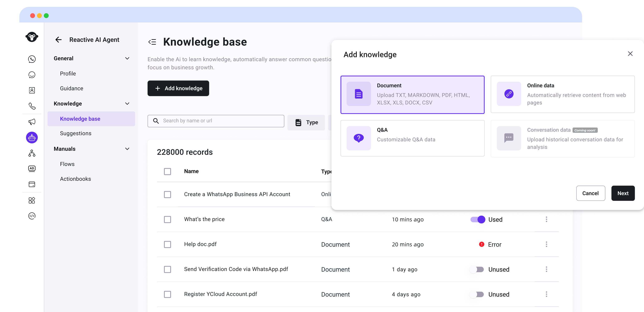Image resolution: width=644 pixels, height=312 pixels.
Task: Open the WhatsApp icon in sidebar
Action: pyautogui.click(x=32, y=59)
